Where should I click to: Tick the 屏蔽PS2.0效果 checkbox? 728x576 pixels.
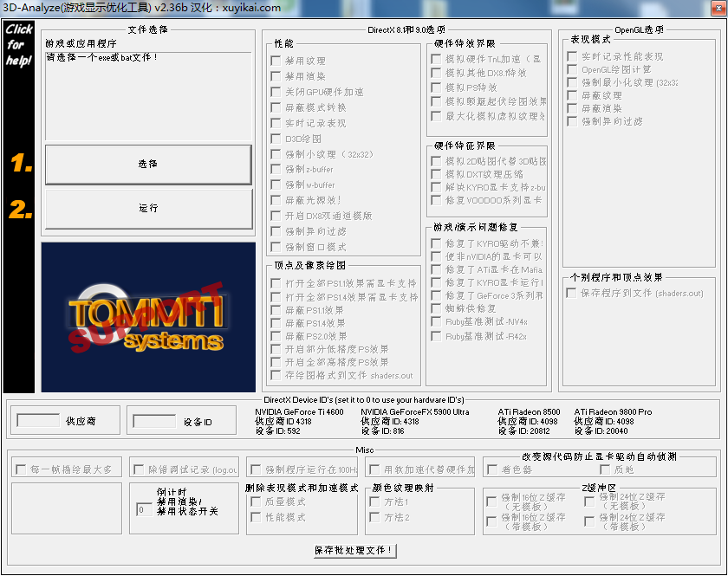276,336
